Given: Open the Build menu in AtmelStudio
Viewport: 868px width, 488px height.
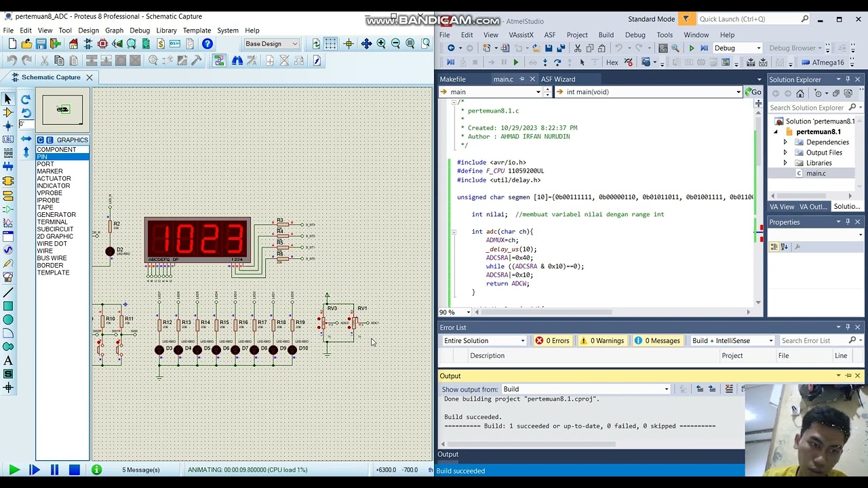Looking at the screenshot, I should pyautogui.click(x=606, y=35).
